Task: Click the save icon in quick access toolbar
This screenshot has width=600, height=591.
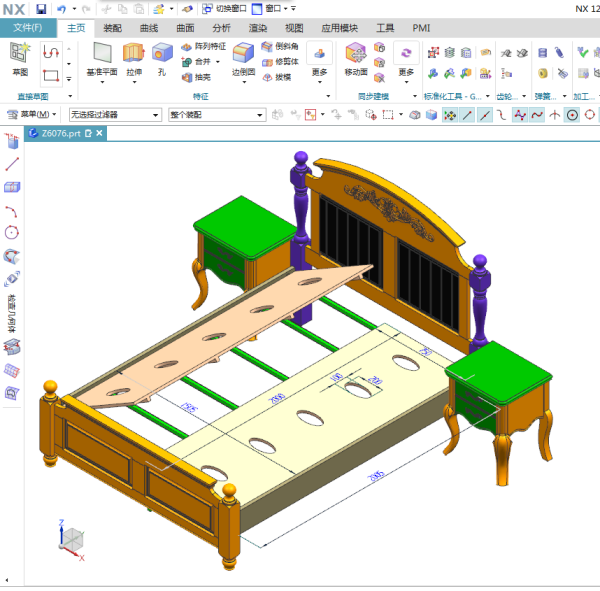Action: pyautogui.click(x=41, y=8)
